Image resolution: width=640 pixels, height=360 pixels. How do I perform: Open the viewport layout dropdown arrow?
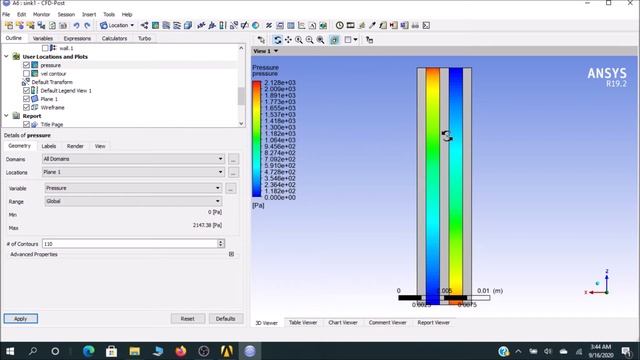356,40
